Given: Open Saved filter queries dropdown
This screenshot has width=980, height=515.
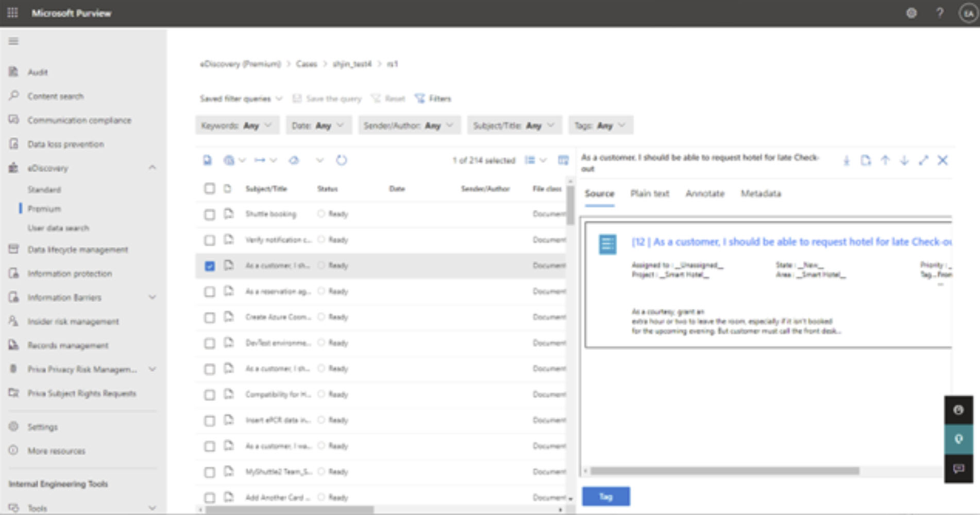Looking at the screenshot, I should 241,98.
